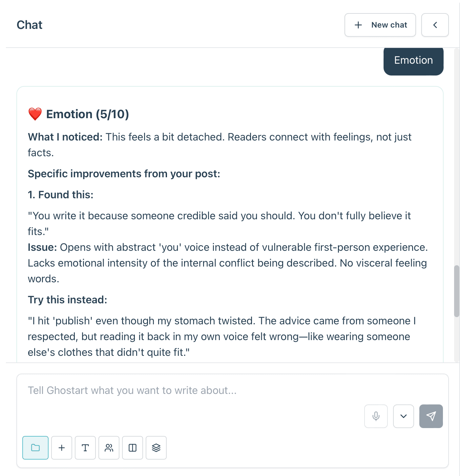Click the Chat panel title
Screen dimensions: 460x476
click(x=30, y=25)
